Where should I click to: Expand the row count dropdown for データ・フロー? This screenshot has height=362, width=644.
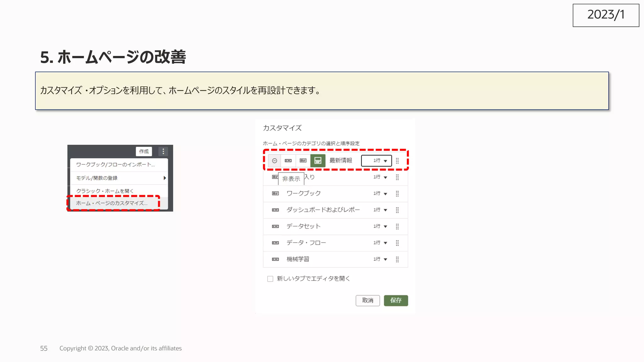tap(380, 243)
